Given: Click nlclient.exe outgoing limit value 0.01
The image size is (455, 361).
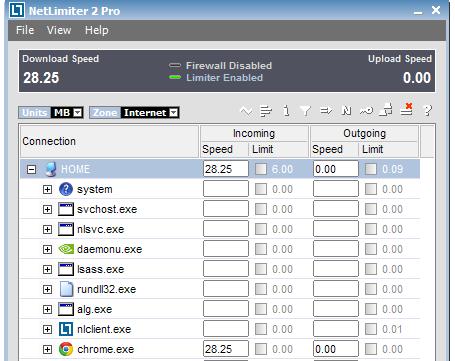Looking at the screenshot, I should pyautogui.click(x=392, y=329).
